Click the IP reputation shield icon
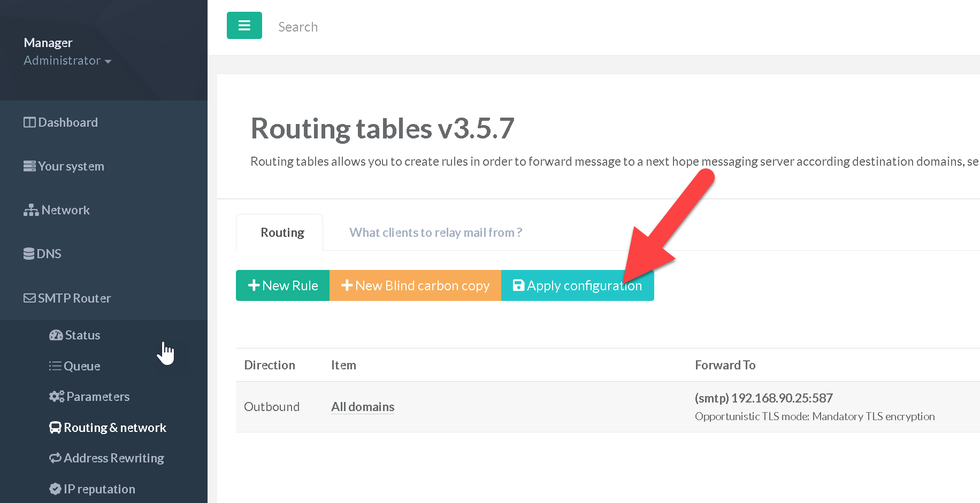The image size is (980, 503). click(55, 489)
